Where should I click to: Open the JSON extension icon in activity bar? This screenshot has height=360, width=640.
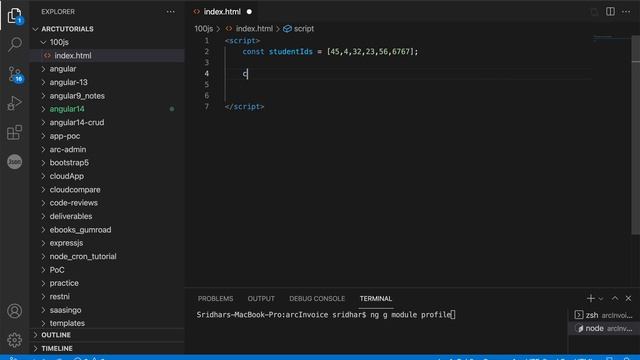click(15, 162)
